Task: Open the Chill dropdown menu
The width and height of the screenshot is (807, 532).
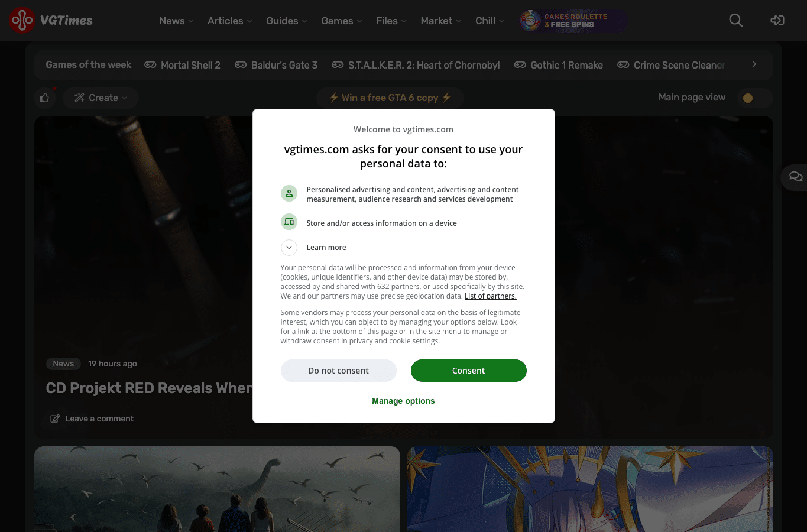Action: pos(490,21)
